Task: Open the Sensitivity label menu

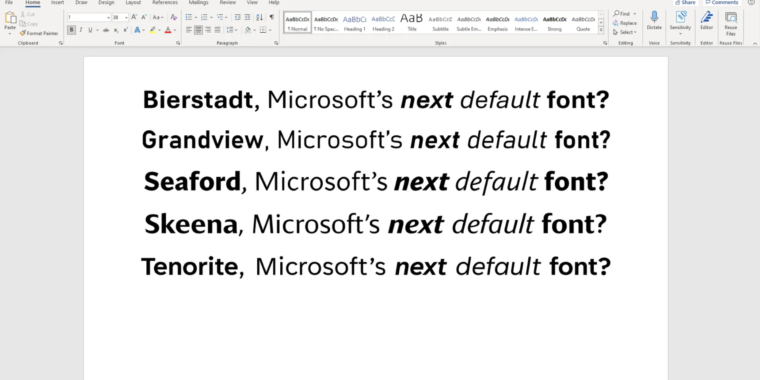Action: [680, 22]
